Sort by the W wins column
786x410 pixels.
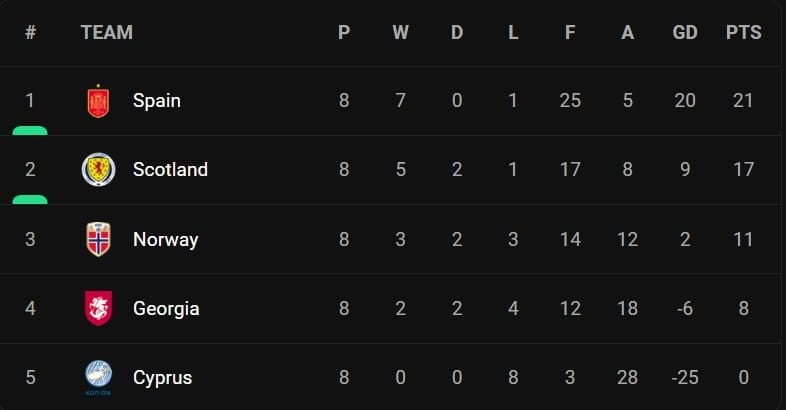pos(400,33)
